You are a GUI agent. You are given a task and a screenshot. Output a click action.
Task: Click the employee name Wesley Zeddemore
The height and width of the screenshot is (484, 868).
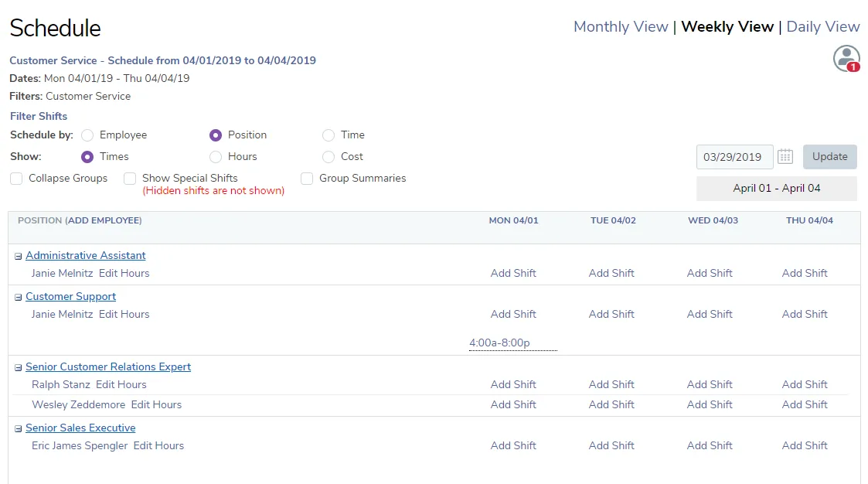(x=78, y=405)
